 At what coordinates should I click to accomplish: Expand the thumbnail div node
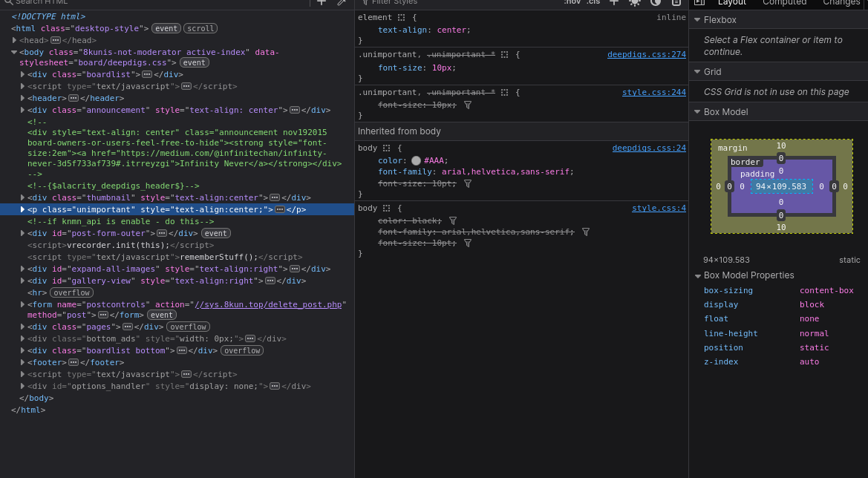[x=23, y=198]
